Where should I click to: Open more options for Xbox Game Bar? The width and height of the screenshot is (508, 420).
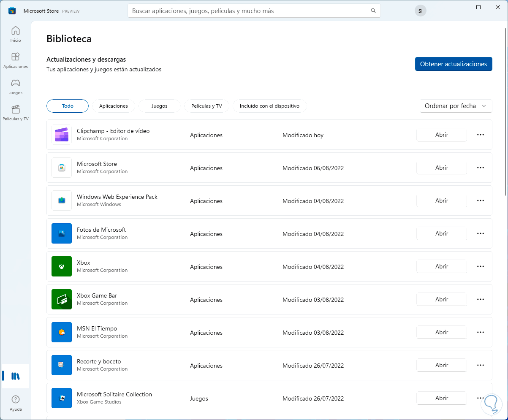(x=480, y=299)
